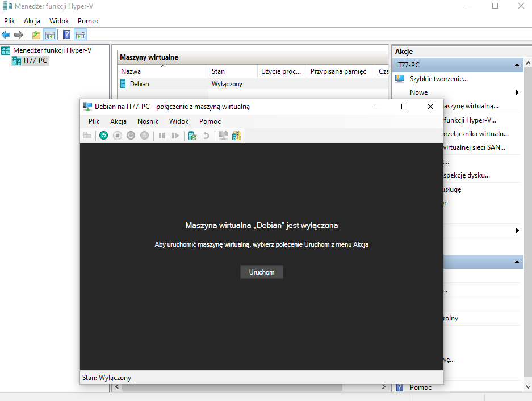Toggle the console tree pane toolbar button
Screen dimensions: 532x401
point(50,35)
